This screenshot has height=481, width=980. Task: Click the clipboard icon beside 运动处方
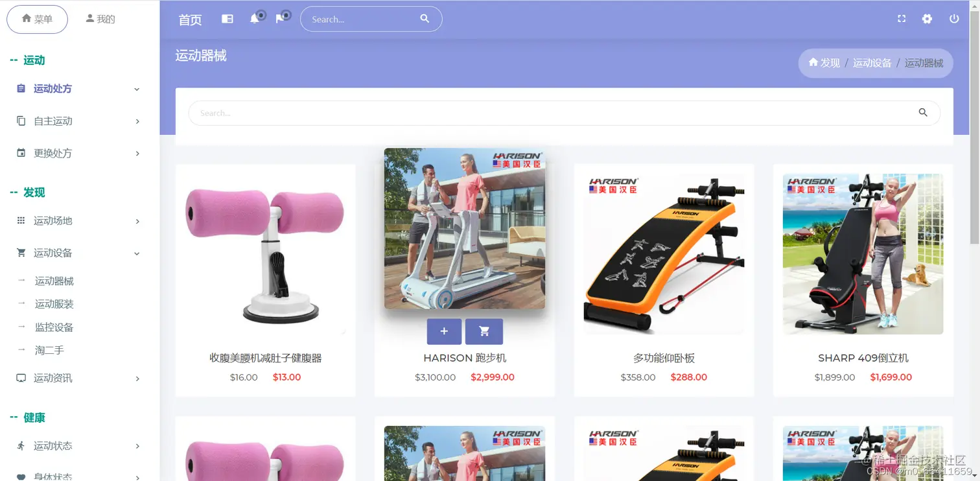[x=21, y=88]
